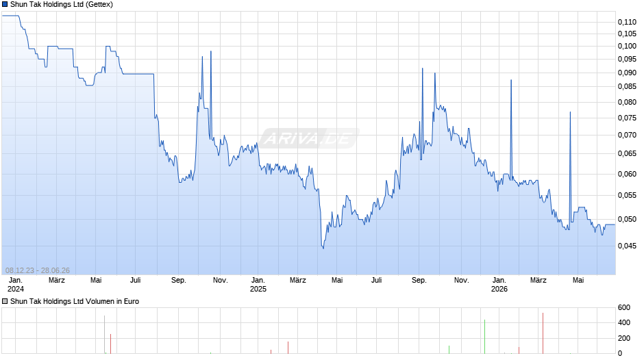Click the 'Sep.' x-axis label in 2024

click(179, 281)
